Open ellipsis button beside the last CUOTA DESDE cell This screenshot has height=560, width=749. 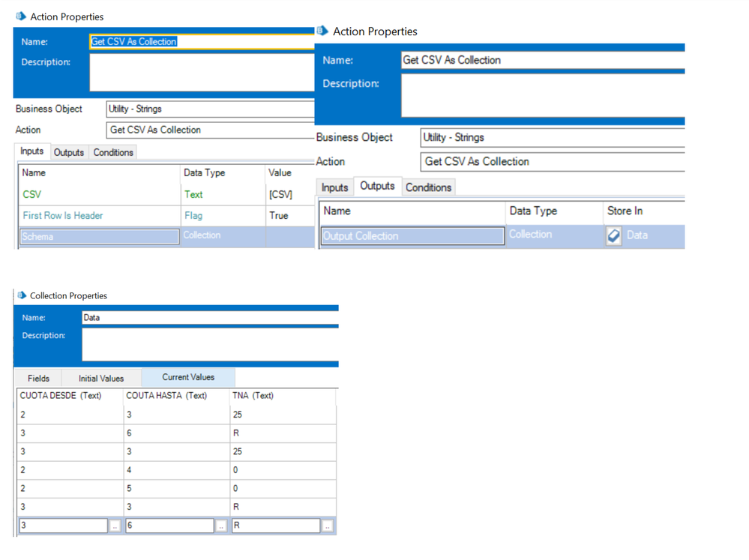114,526
